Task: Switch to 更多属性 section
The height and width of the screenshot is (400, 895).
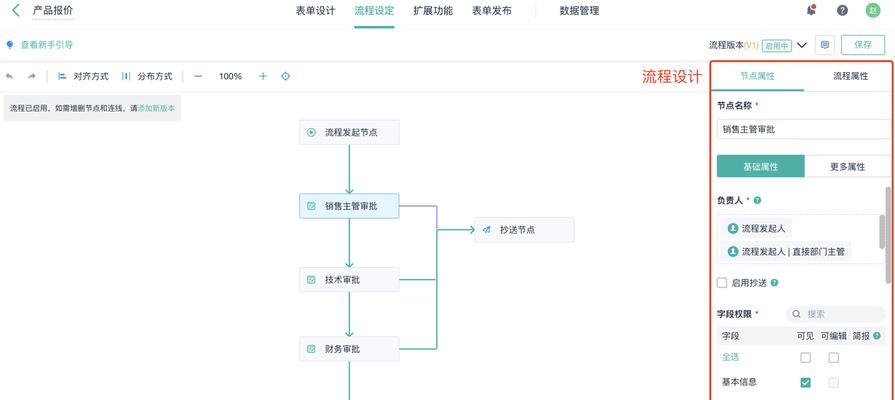Action: (x=847, y=167)
